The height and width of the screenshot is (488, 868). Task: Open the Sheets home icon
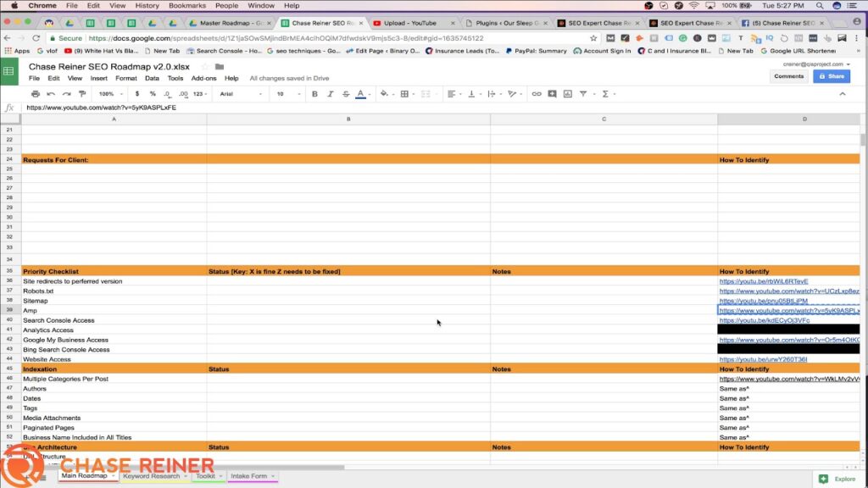click(x=8, y=71)
